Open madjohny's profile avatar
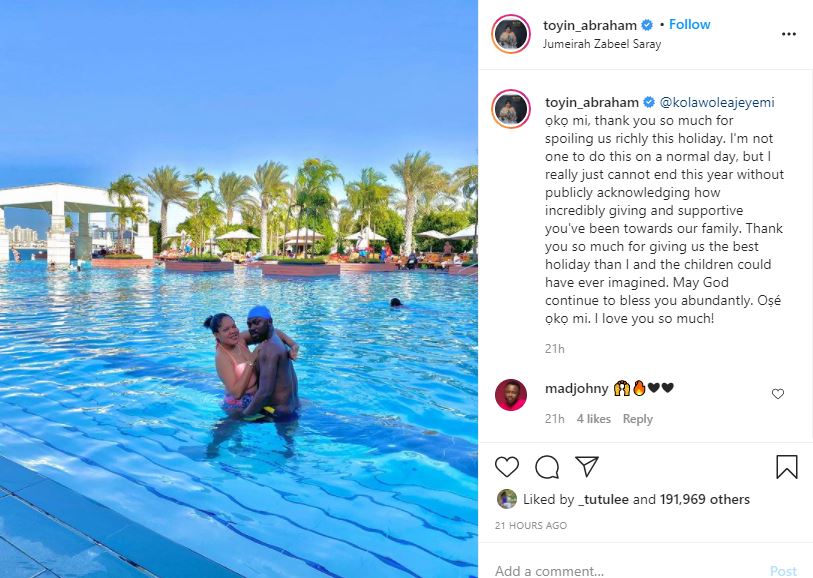 coord(511,394)
